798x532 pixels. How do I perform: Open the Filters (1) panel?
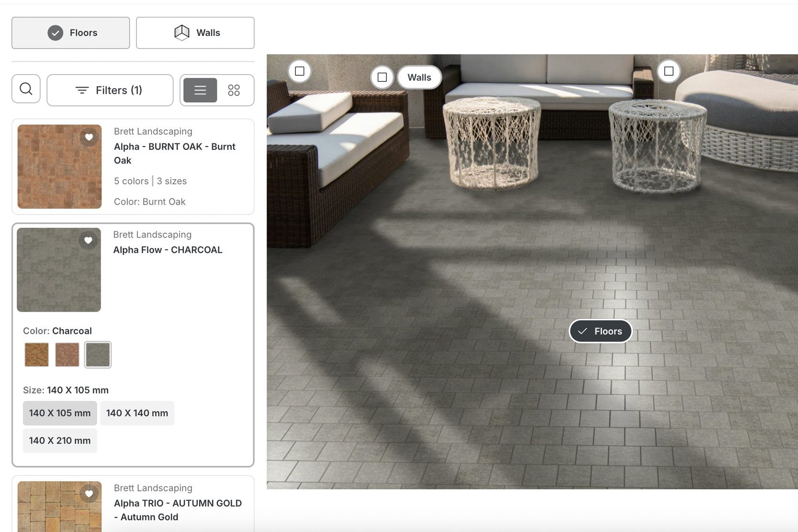[x=110, y=90]
